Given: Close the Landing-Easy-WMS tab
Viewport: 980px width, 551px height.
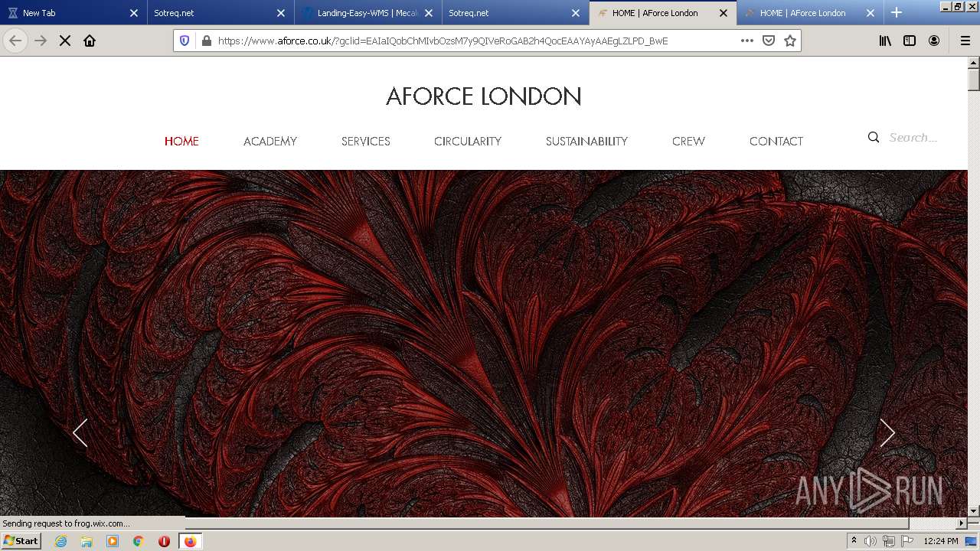Looking at the screenshot, I should 429,13.
